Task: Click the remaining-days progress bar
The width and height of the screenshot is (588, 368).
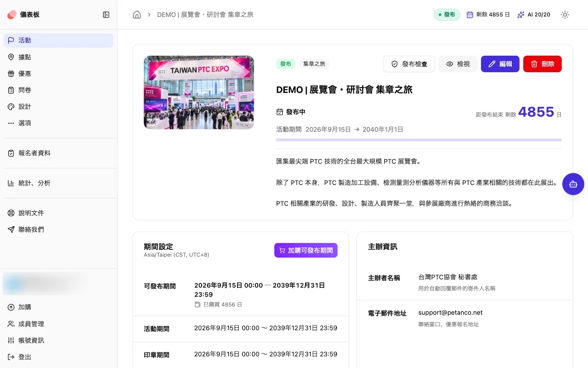Action: point(419,140)
